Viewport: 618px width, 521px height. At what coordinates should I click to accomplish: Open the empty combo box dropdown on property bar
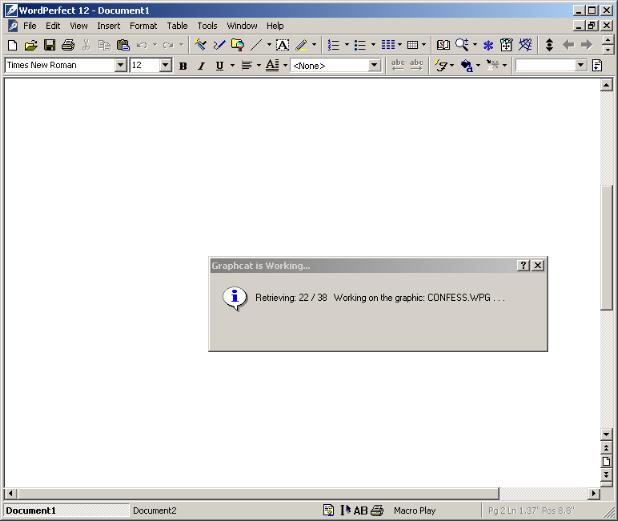(x=581, y=65)
